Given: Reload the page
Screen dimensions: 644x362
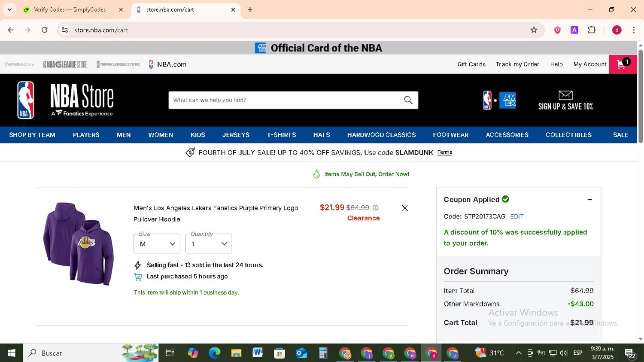Looking at the screenshot, I should coord(45,30).
